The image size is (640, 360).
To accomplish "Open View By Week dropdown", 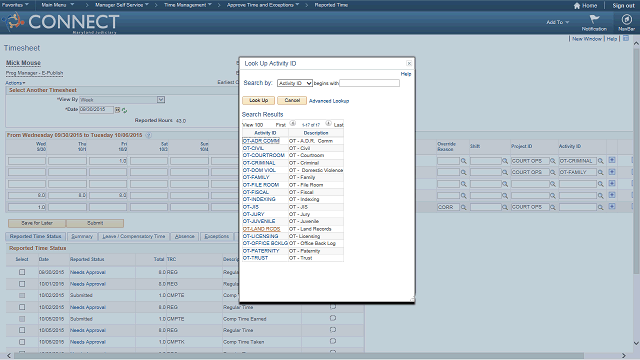I will click(x=122, y=100).
